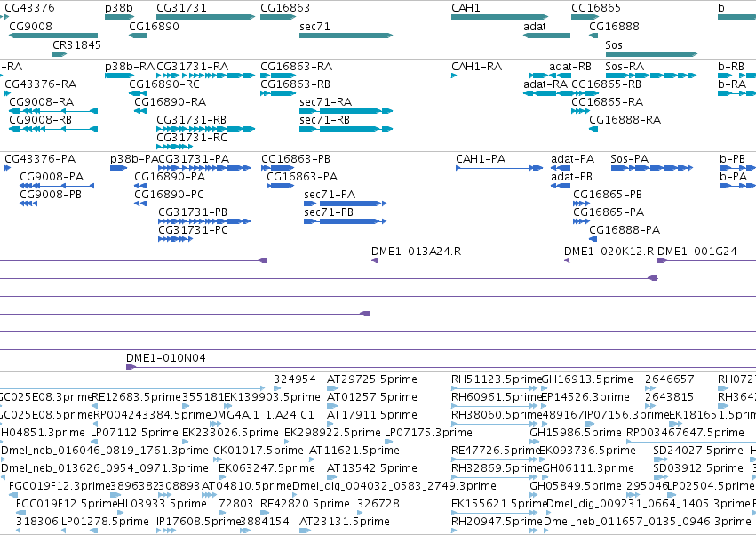Select the RE12683.5prime EST label
Image resolution: width=756 pixels, height=535 pixels.
[x=136, y=397]
